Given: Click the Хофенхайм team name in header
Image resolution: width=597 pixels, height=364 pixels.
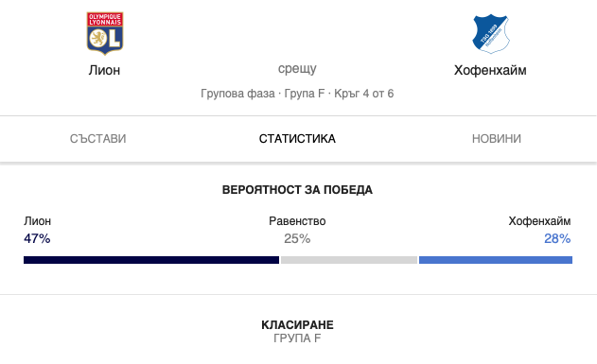Looking at the screenshot, I should coord(490,70).
